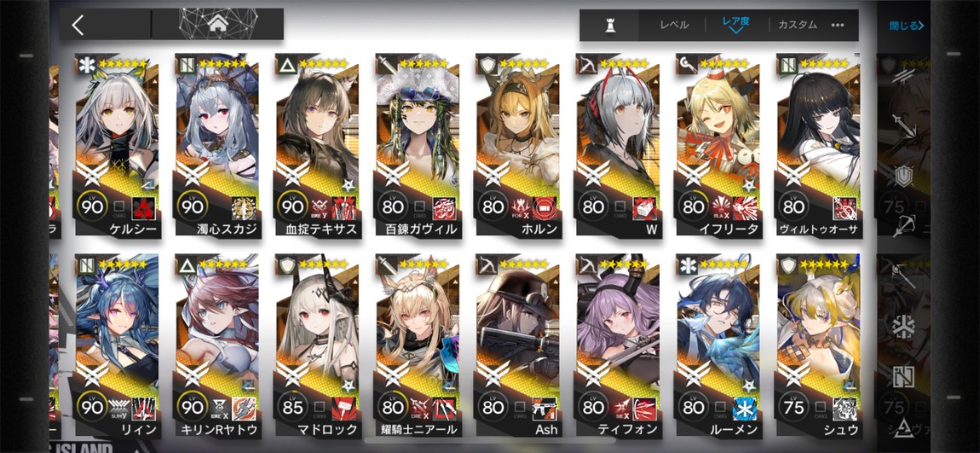Select operator ケルシー card
980x453 pixels.
coord(116,147)
